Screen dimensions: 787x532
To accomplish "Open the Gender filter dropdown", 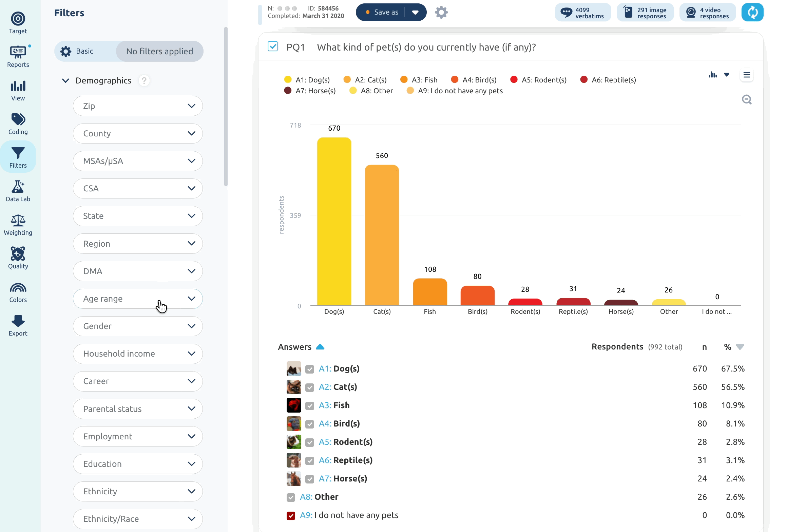I will click(x=138, y=326).
